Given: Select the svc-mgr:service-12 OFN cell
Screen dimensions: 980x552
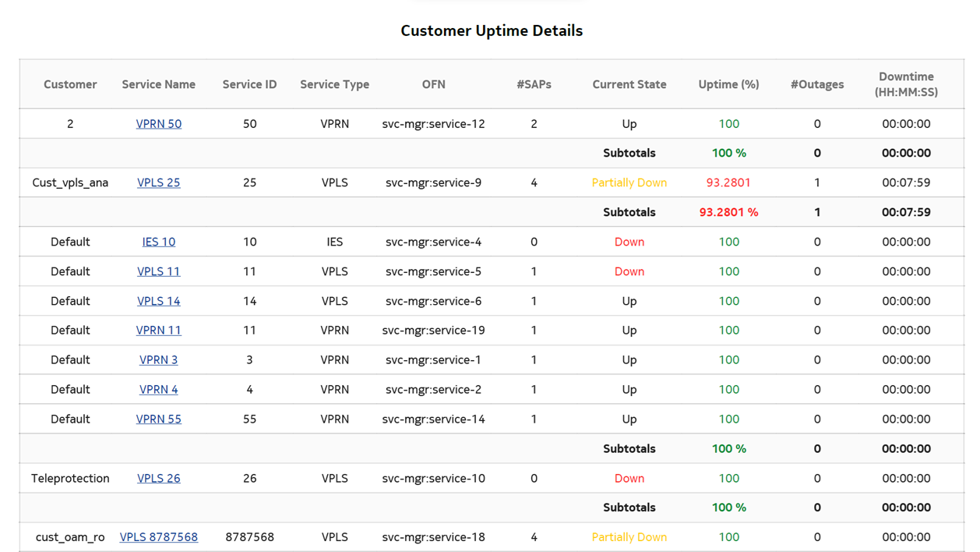Looking at the screenshot, I should pyautogui.click(x=433, y=124).
